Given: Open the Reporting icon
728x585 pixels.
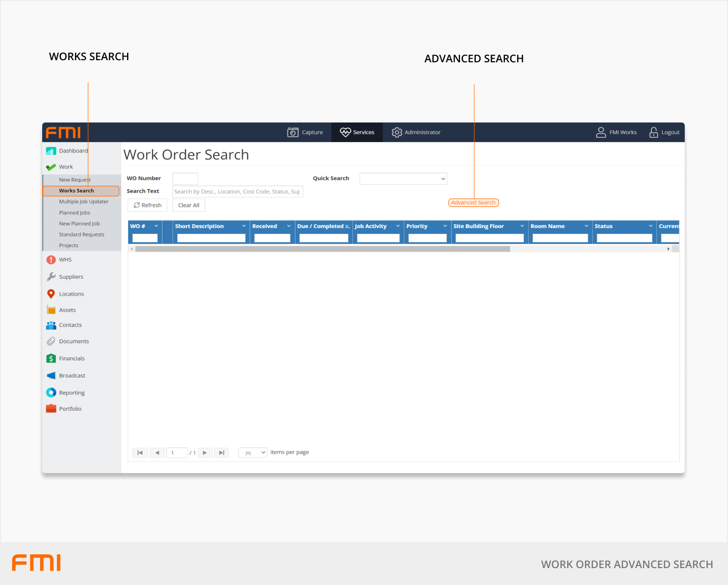Looking at the screenshot, I should (51, 393).
